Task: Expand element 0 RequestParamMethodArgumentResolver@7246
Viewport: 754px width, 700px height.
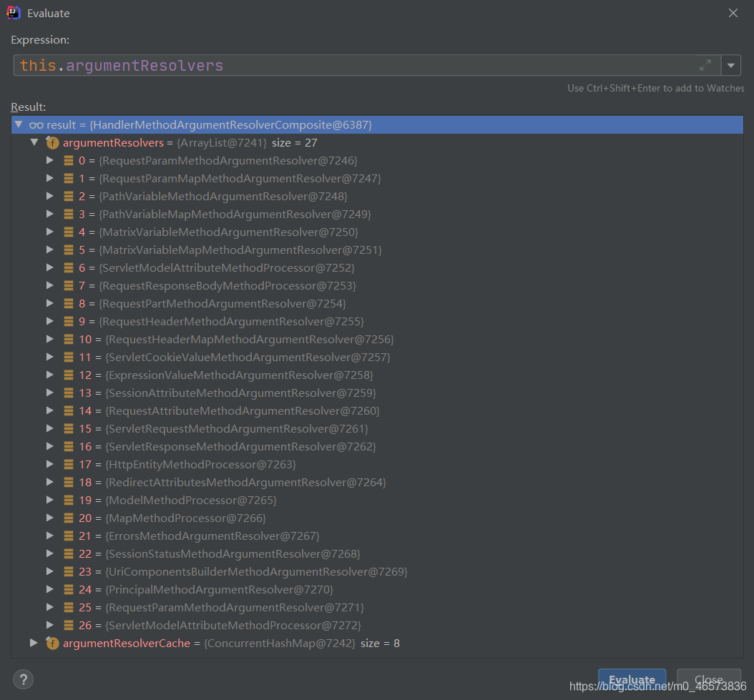Action: pos(49,160)
